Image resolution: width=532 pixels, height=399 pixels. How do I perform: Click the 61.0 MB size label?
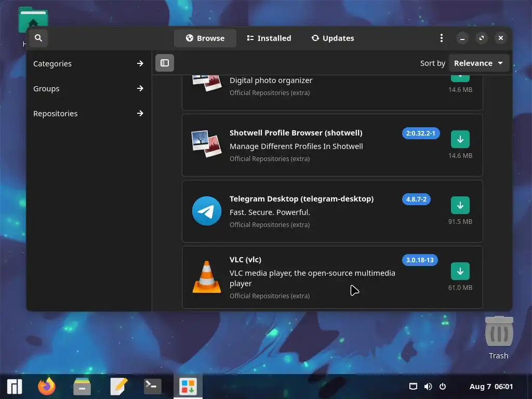460,287
